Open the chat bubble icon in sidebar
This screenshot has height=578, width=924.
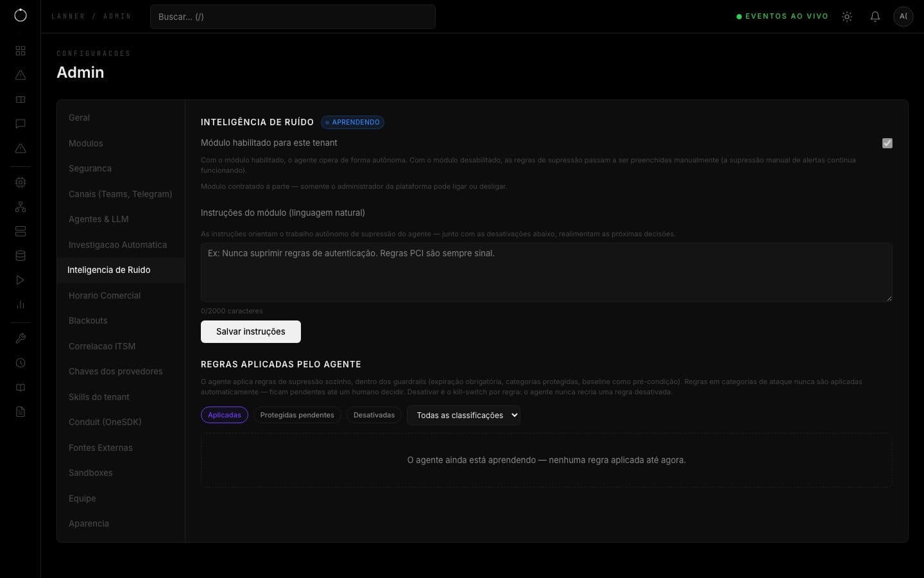tap(21, 124)
